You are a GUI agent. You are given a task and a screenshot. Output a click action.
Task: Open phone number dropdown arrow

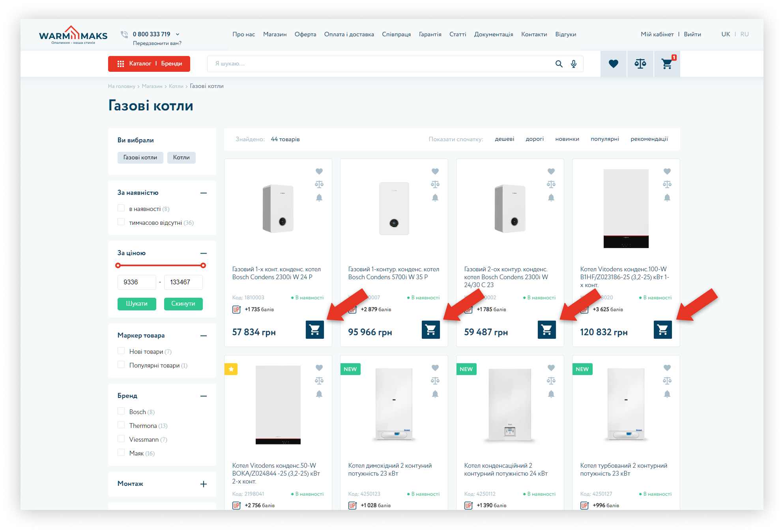pos(178,34)
